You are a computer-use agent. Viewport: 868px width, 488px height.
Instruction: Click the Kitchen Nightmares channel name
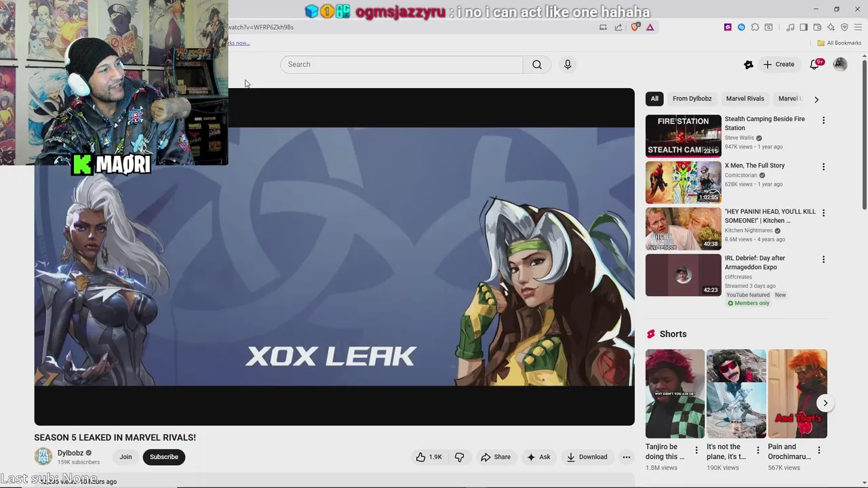[x=749, y=230]
